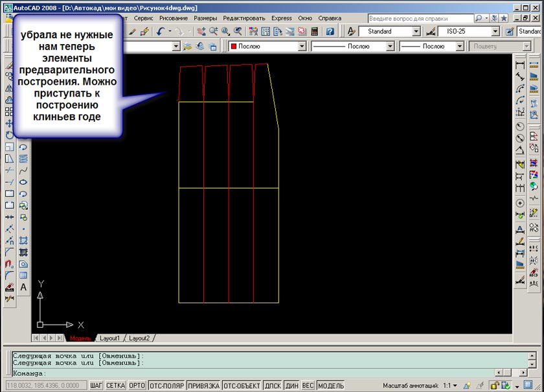The width and height of the screenshot is (544, 392).
Task: Expand the ISO-25 dimension style dropdown
Action: (x=495, y=31)
